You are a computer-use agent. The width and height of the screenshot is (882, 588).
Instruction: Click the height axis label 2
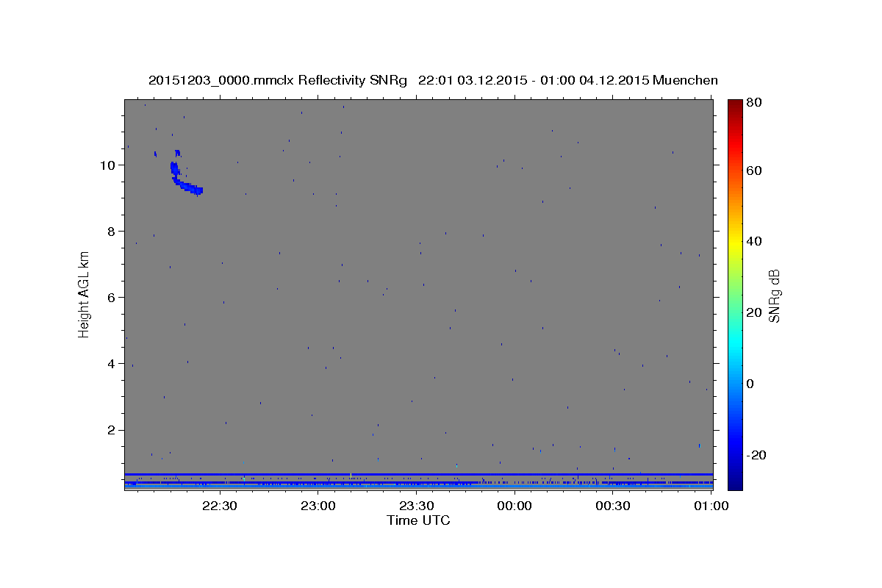pyautogui.click(x=112, y=430)
